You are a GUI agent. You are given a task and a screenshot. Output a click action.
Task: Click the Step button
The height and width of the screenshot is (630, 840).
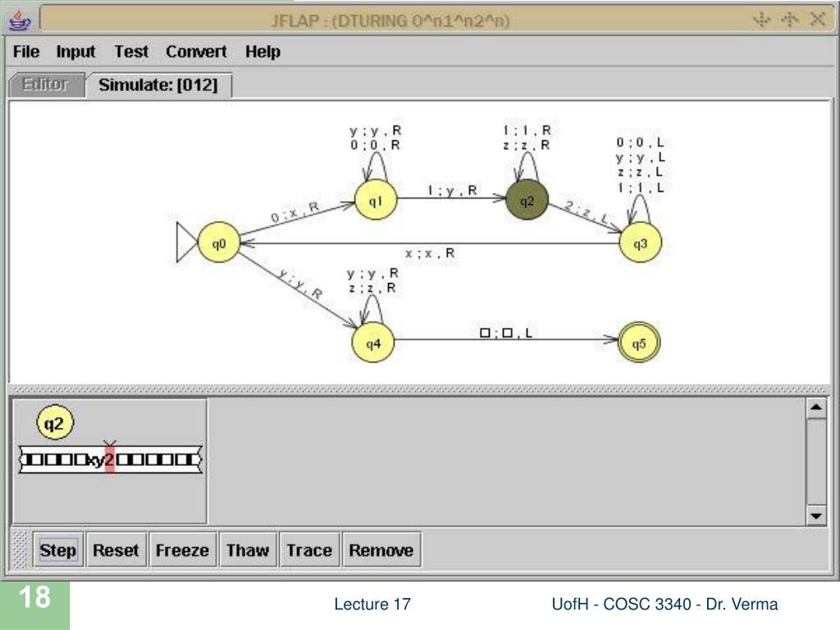pos(58,550)
